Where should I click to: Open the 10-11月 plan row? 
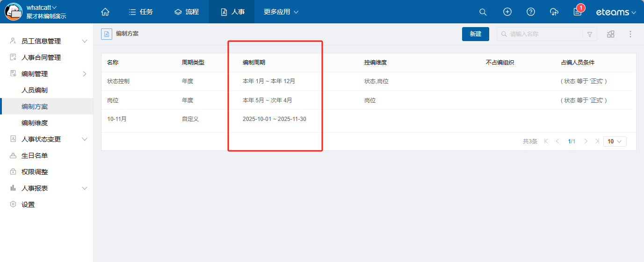pyautogui.click(x=367, y=119)
